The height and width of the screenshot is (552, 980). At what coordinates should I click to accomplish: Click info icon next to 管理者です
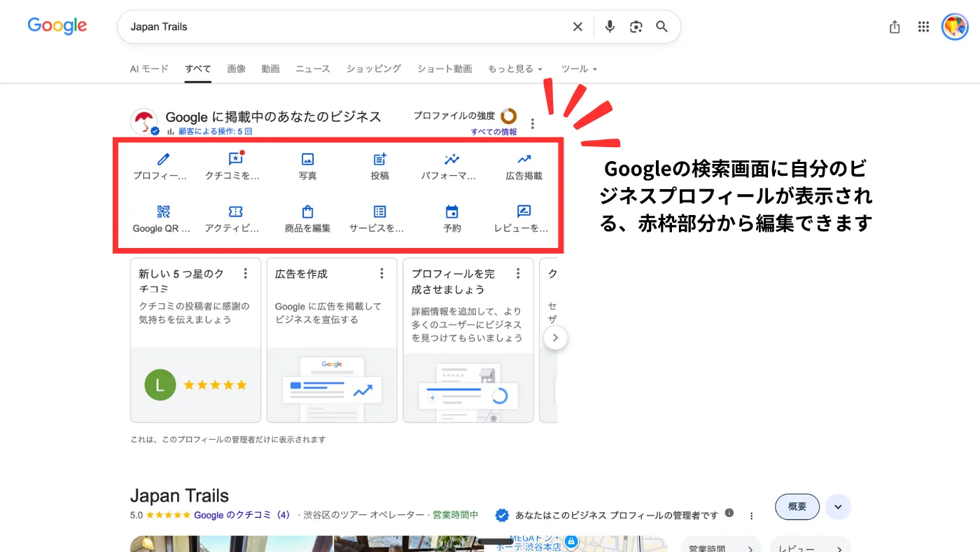tap(729, 513)
